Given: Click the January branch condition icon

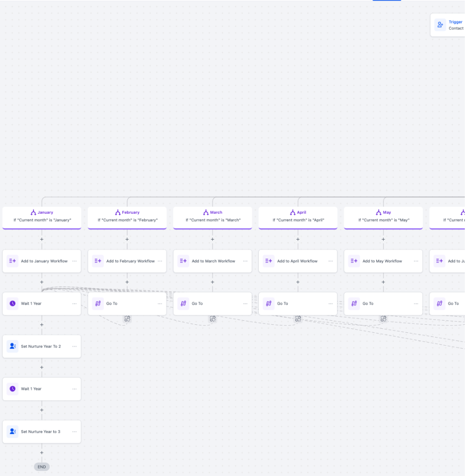Looking at the screenshot, I should [x=33, y=212].
